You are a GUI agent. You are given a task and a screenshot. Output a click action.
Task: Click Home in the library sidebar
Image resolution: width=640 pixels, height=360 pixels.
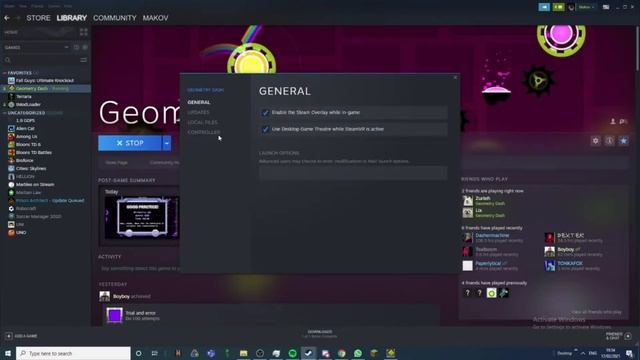11,32
